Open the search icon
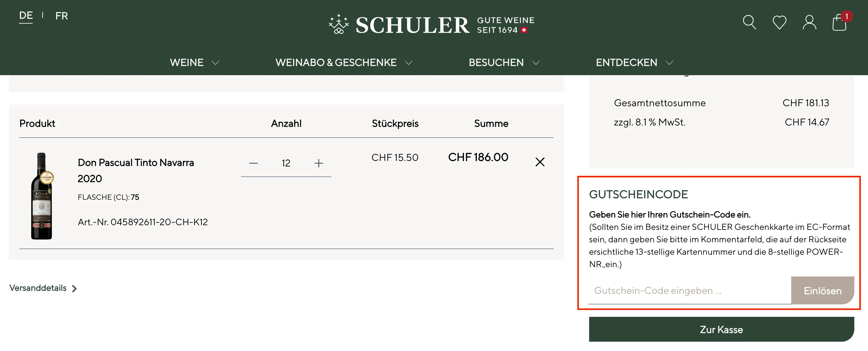The width and height of the screenshot is (868, 351). click(x=749, y=22)
